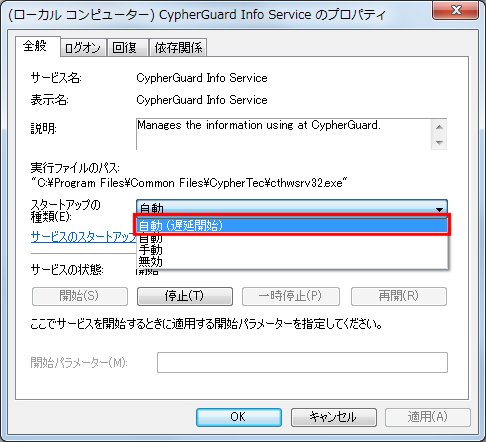The width and height of the screenshot is (486, 442).
Task: Select 自動 (遅延開始) in startup type list
Action: click(292, 225)
